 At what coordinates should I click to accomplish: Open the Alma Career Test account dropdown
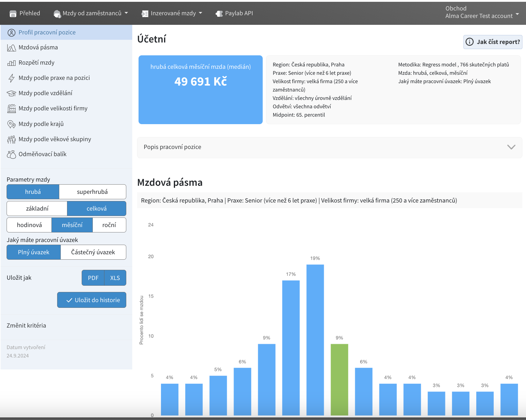(482, 12)
